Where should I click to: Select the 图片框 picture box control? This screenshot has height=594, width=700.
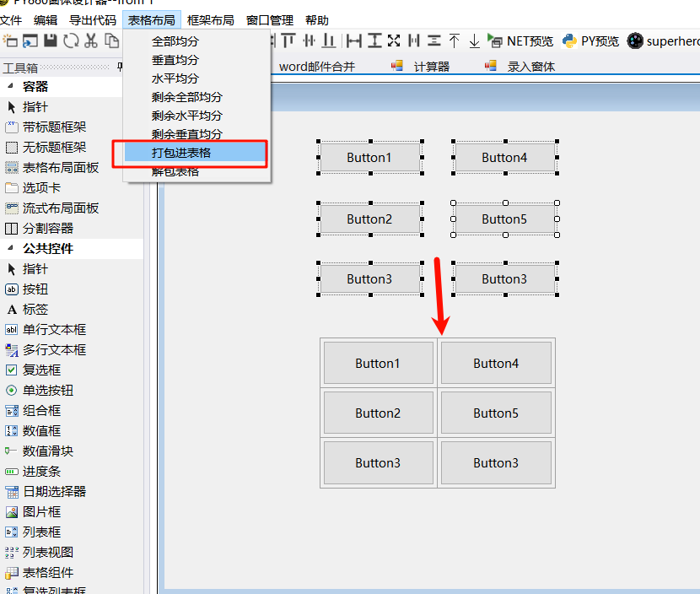pyautogui.click(x=38, y=511)
